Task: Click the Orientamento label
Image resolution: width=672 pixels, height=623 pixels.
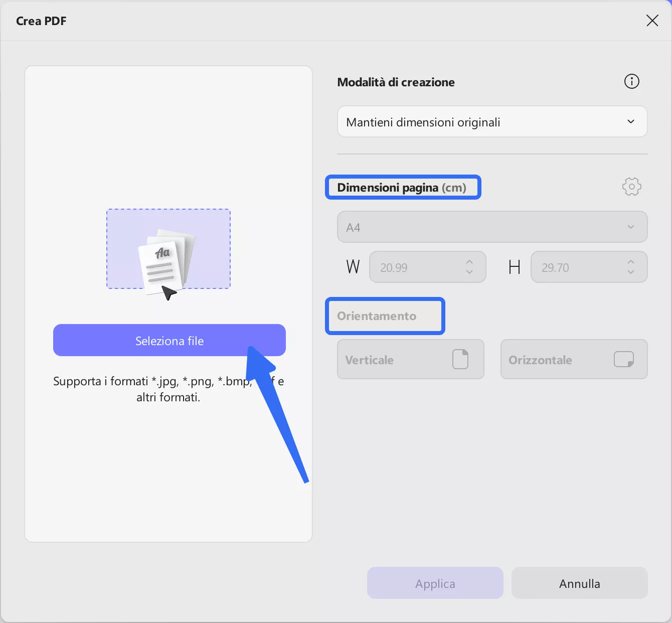Action: coord(377,316)
